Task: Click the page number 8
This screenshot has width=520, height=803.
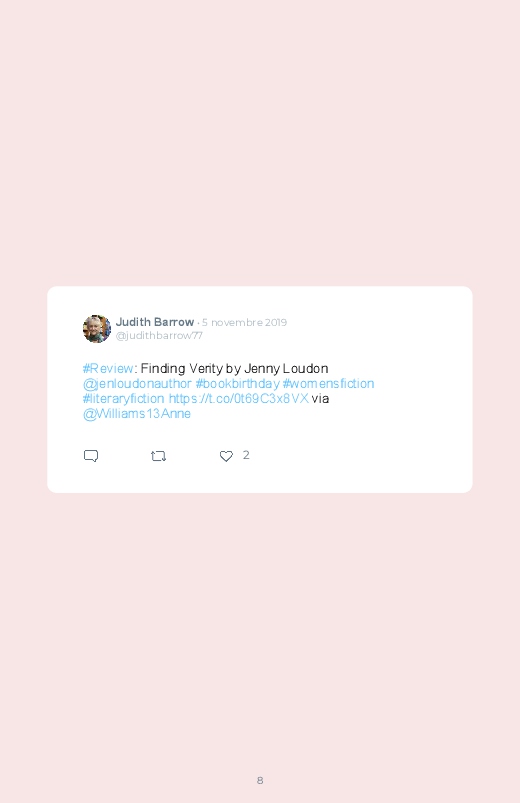Action: 260,780
